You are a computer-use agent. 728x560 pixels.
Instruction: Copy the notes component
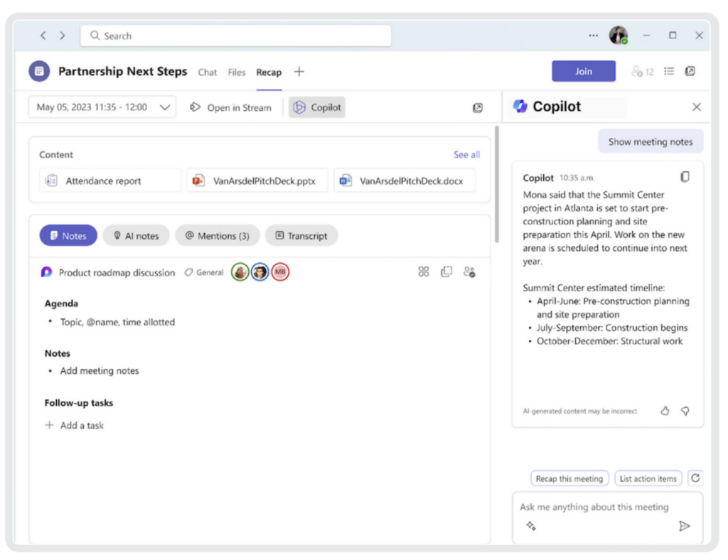[x=446, y=271]
